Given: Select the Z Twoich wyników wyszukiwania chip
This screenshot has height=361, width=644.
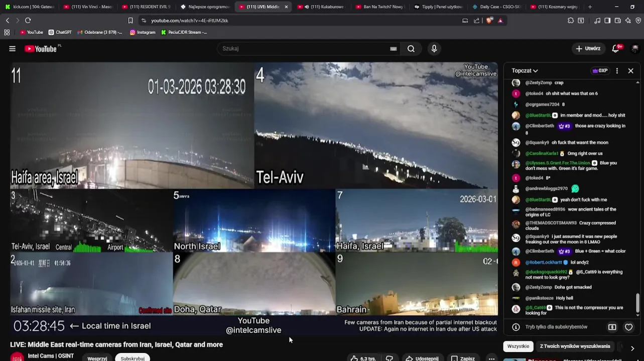Looking at the screenshot, I should pos(575,346).
